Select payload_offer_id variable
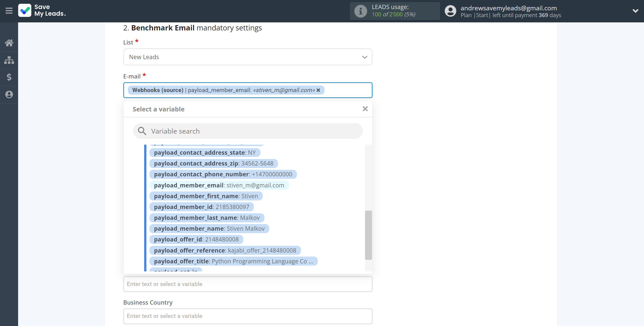 click(196, 239)
